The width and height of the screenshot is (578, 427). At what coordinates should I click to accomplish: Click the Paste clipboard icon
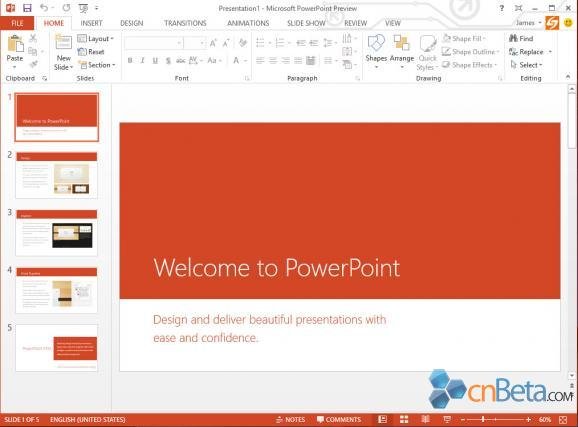pos(15,44)
